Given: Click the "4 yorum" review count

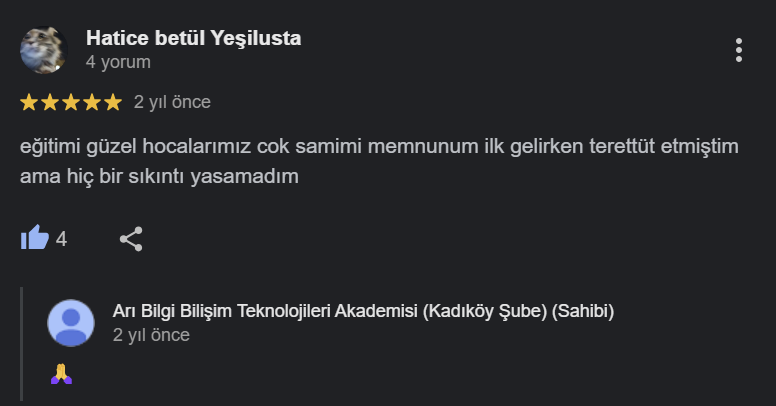Looking at the screenshot, I should click(x=118, y=62).
